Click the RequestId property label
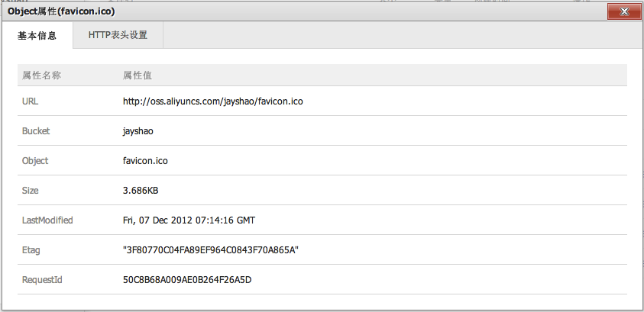 pos(42,280)
